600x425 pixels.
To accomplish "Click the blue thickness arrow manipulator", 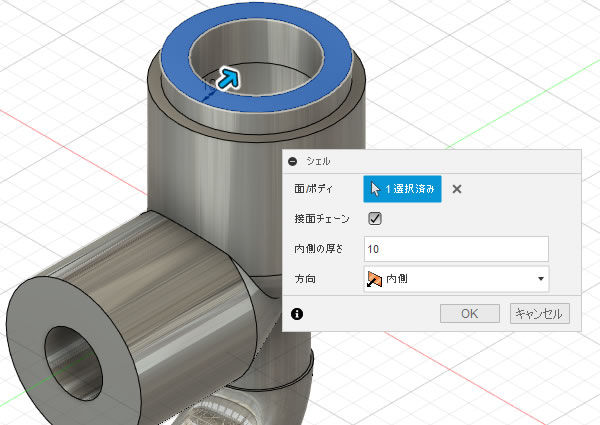I will 228,79.
